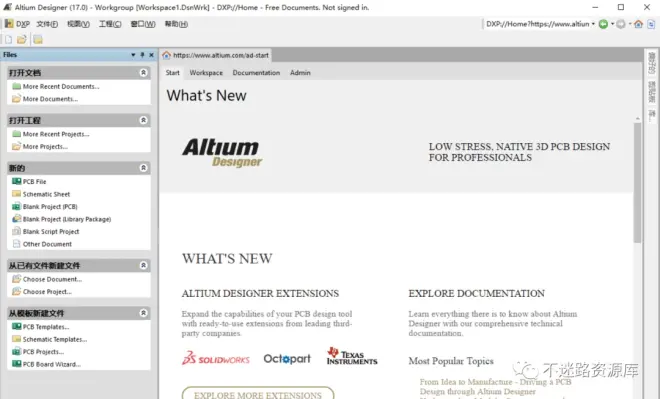This screenshot has width=660, height=399.
Task: Switch to the Workspace page tab
Action: click(206, 73)
